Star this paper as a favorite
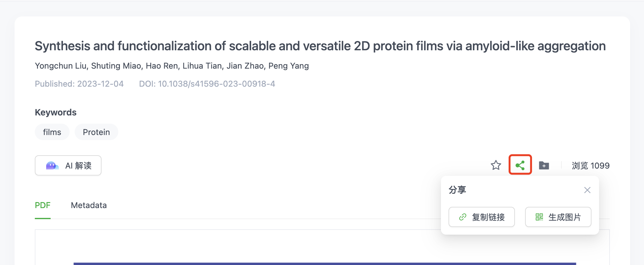 (x=496, y=165)
